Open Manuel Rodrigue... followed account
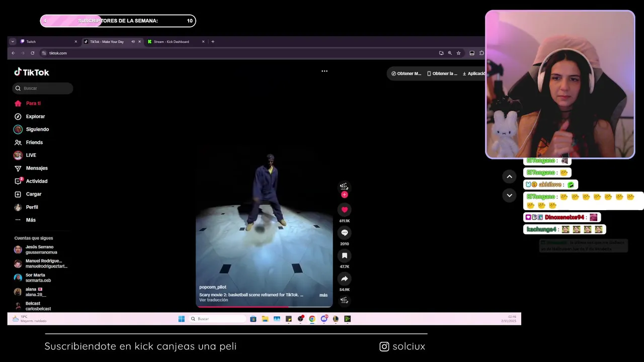644x362 pixels. click(40, 264)
